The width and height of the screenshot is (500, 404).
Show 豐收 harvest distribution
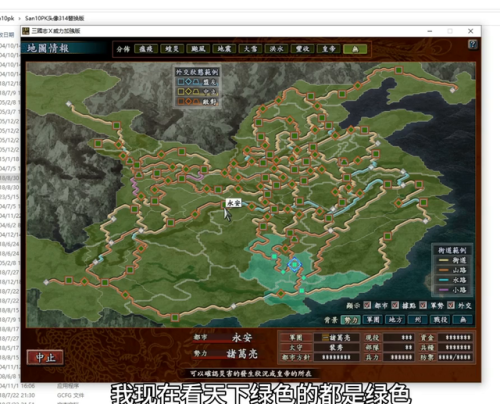pyautogui.click(x=302, y=49)
